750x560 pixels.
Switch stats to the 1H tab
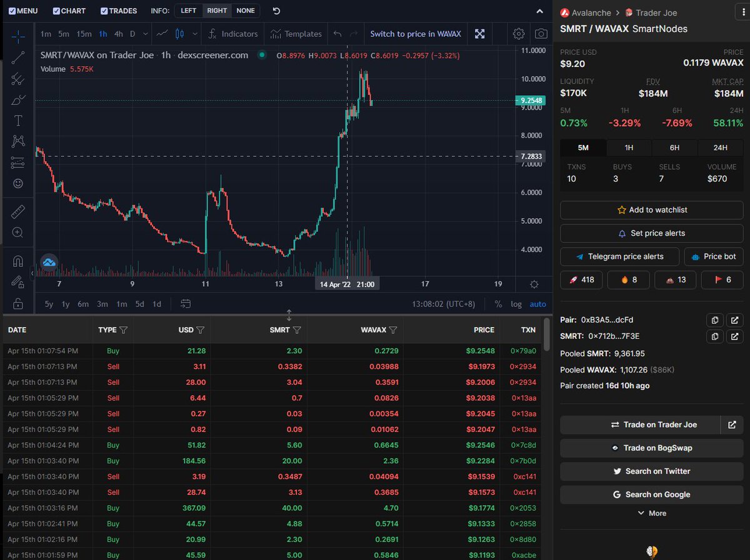[x=629, y=147]
